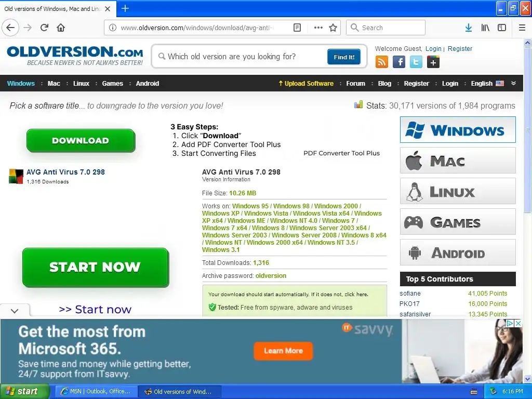Close the Old versions of Windows tab
The width and height of the screenshot is (532, 399).
108,9
